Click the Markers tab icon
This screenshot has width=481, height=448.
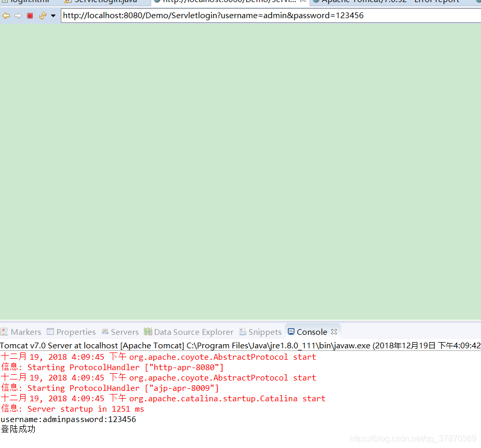(x=4, y=332)
